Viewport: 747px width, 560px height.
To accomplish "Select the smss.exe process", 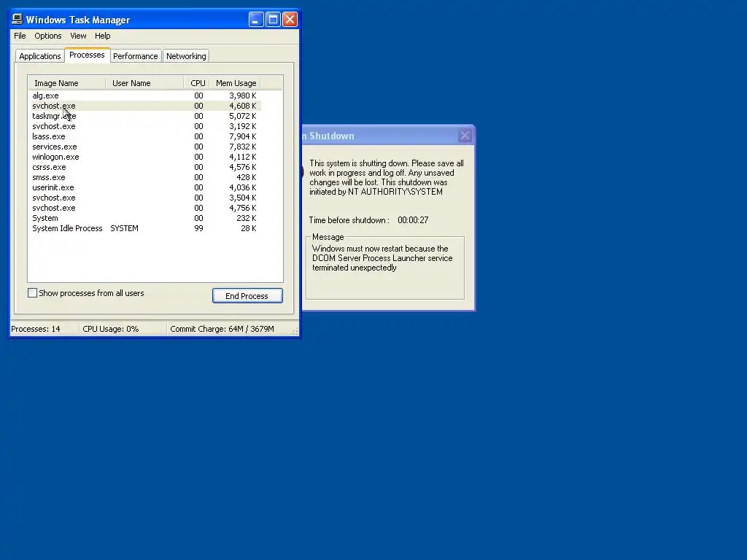I will (145, 177).
